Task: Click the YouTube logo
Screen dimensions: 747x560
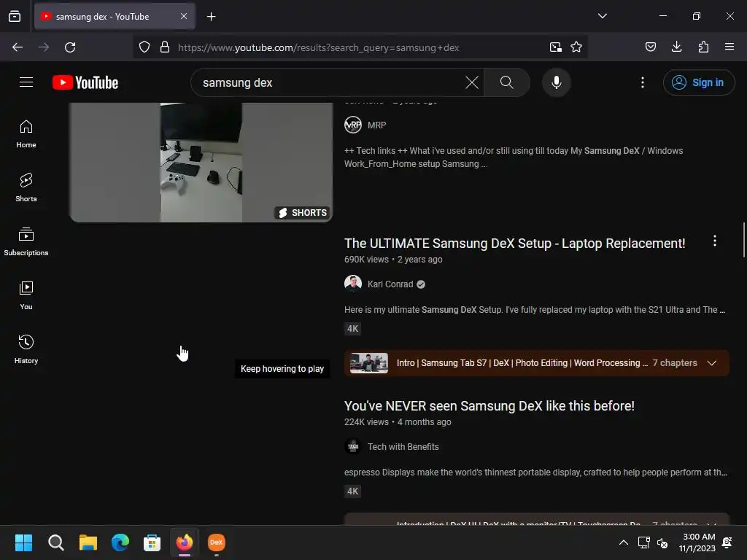Action: 85,82
